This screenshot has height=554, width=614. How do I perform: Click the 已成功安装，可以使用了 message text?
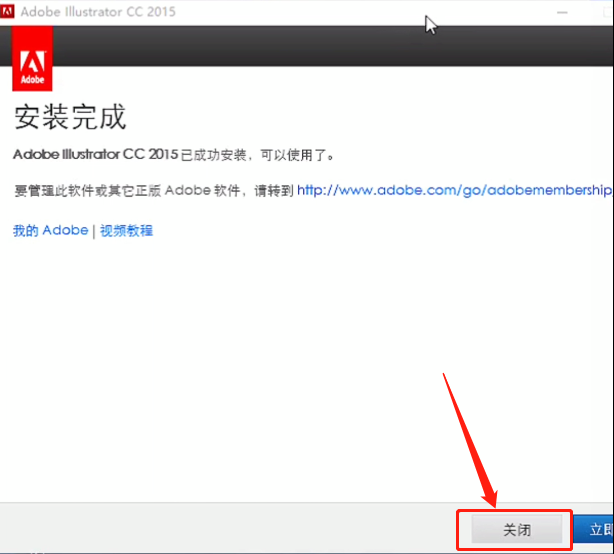(x=257, y=155)
